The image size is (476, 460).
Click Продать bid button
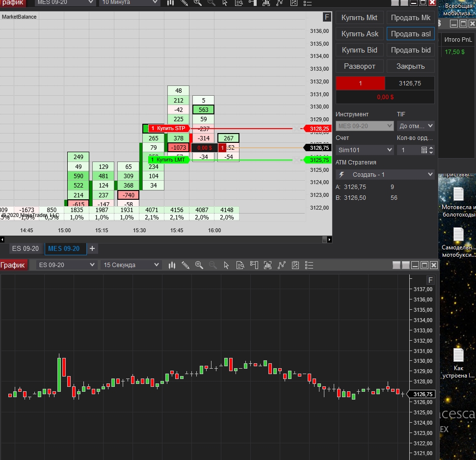point(410,50)
